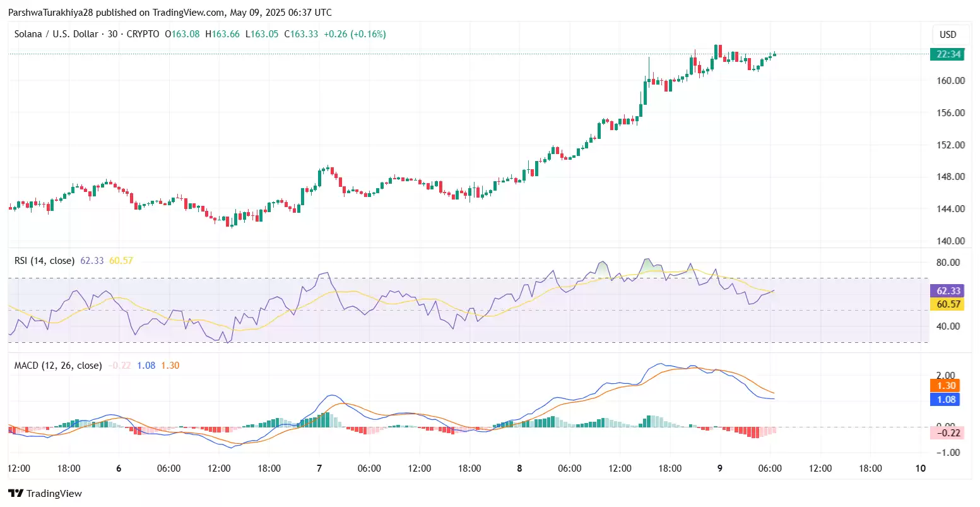The image size is (980, 507).
Task: Click the pink -0.22 histogram value tag
Action: [x=948, y=432]
